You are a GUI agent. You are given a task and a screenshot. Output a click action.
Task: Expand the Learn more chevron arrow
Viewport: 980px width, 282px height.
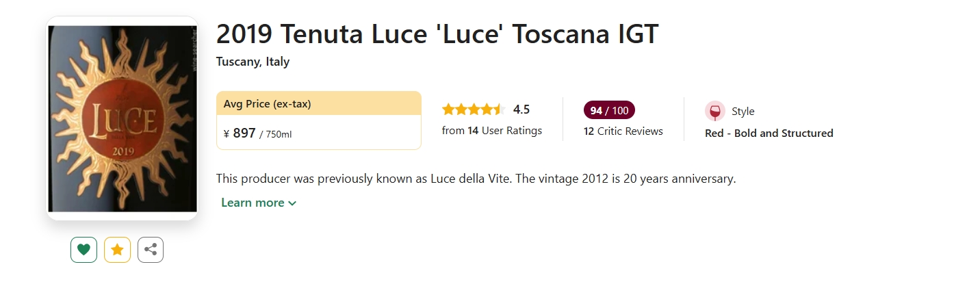[293, 203]
